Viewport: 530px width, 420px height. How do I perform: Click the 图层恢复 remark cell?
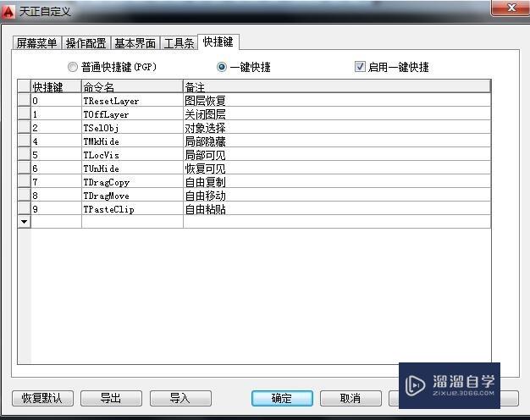337,100
